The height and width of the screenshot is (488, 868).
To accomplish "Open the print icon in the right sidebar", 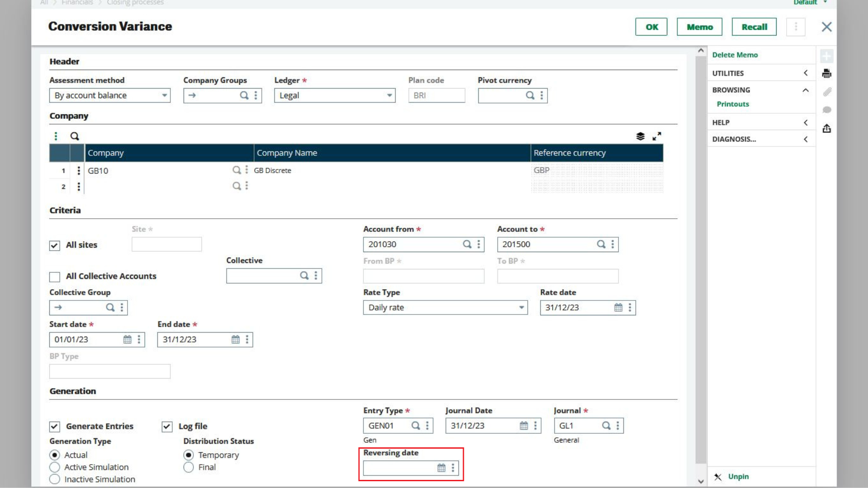I will point(827,73).
